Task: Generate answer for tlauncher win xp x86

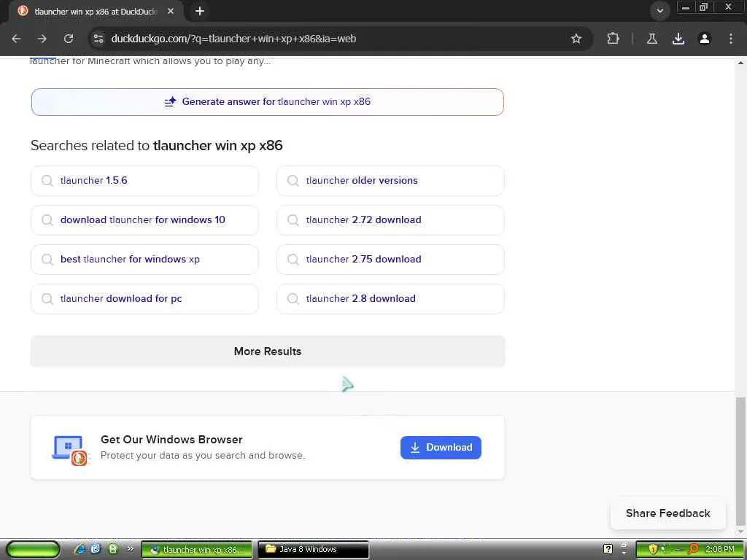Action: [x=267, y=102]
